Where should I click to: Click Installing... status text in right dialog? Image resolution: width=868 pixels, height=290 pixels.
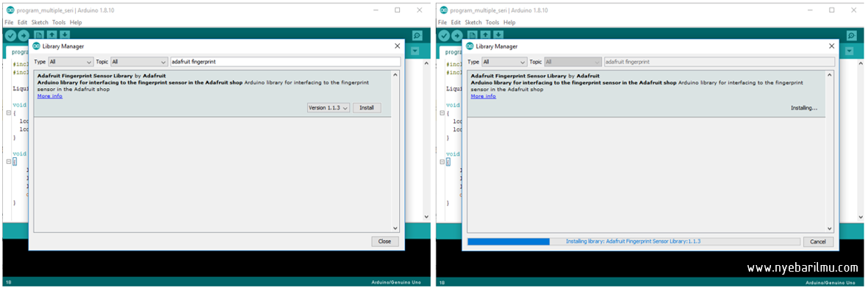804,108
